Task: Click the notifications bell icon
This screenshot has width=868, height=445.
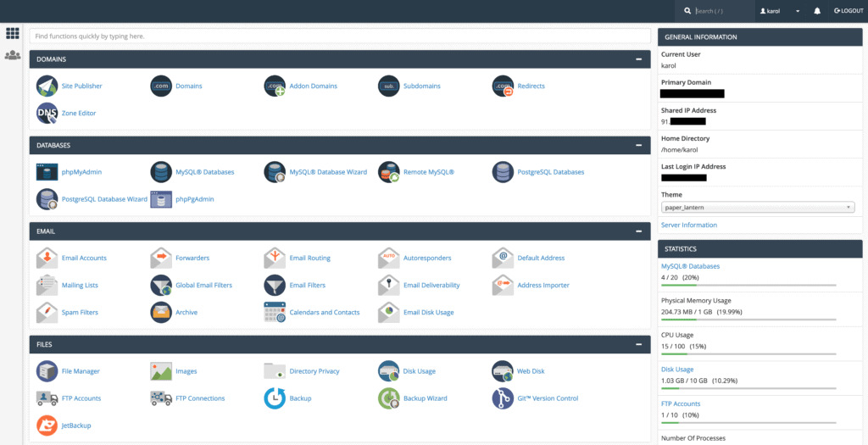Action: pos(817,11)
